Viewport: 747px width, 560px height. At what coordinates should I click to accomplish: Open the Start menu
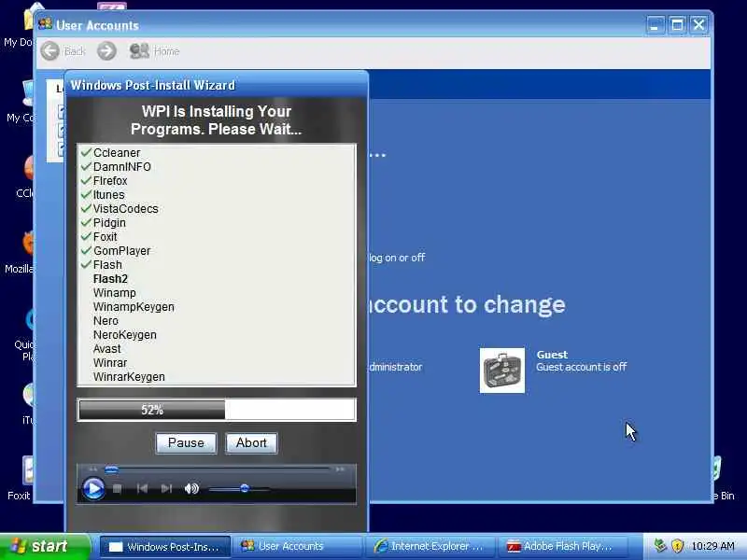point(45,546)
